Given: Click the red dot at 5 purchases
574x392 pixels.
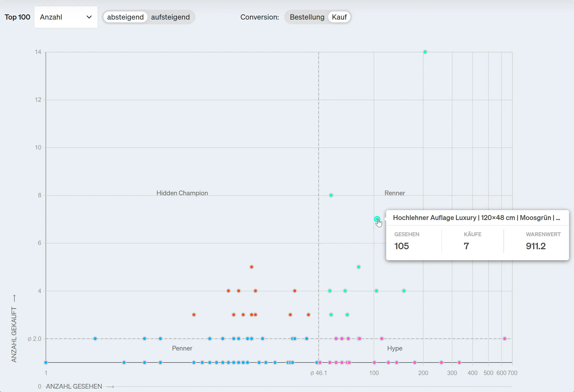Looking at the screenshot, I should pos(251,267).
